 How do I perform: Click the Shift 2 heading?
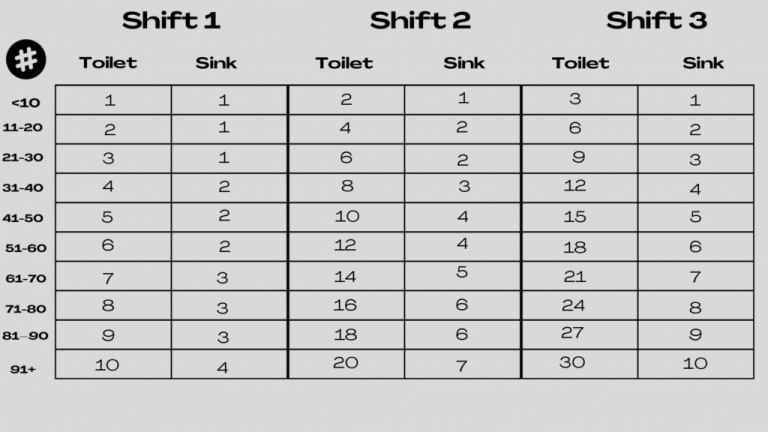[420, 20]
